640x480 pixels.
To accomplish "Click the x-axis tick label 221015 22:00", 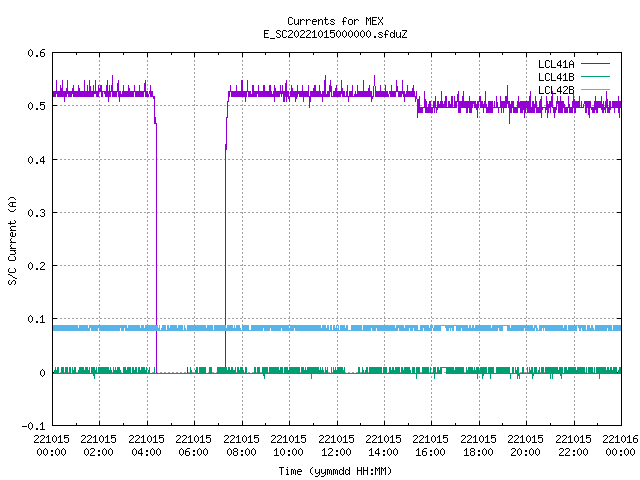I will (573, 446).
